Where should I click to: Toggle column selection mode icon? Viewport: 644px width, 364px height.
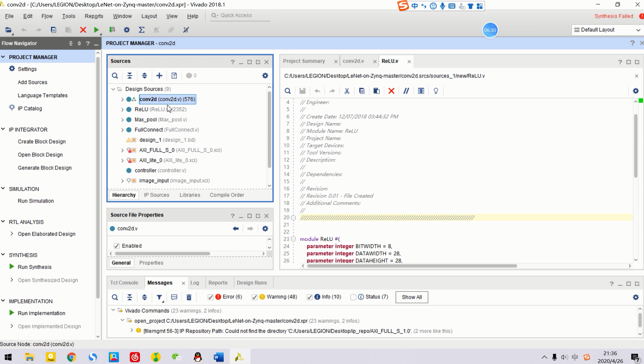[421, 91]
